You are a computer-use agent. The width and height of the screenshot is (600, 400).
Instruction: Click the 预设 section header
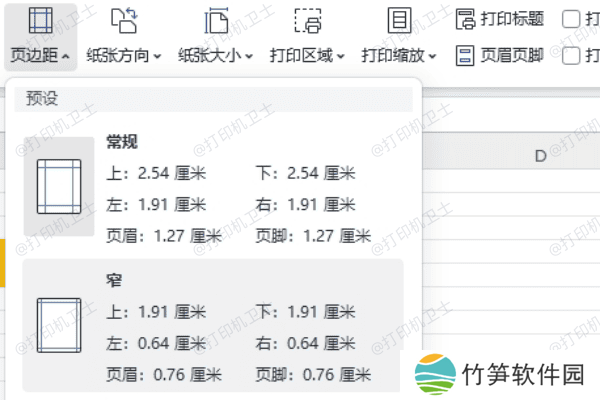214,99
